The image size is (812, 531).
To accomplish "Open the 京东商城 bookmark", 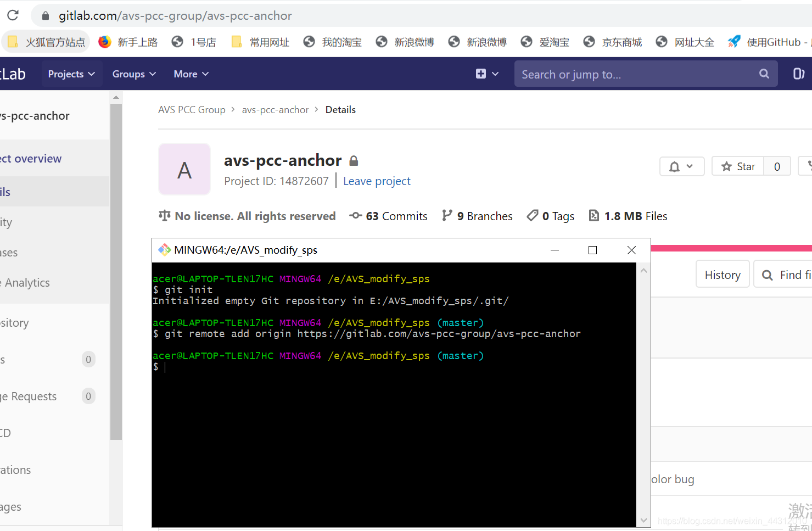I will click(613, 42).
